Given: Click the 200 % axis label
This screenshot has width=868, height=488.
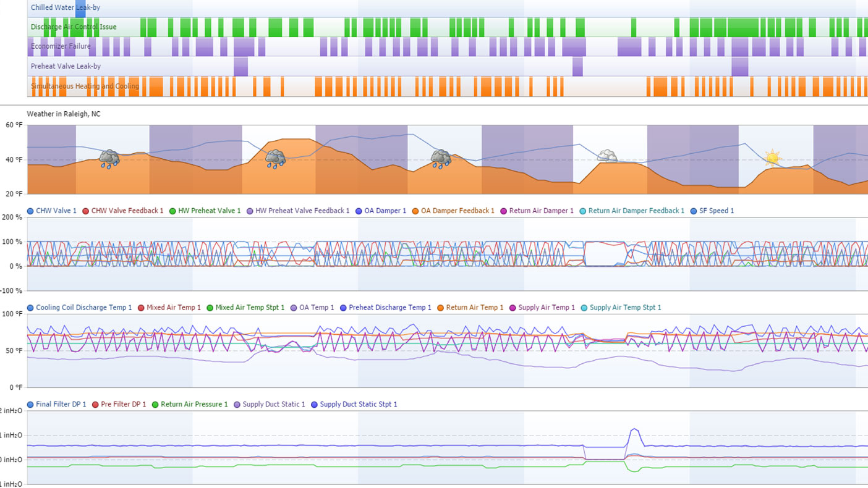Looking at the screenshot, I should (12, 218).
